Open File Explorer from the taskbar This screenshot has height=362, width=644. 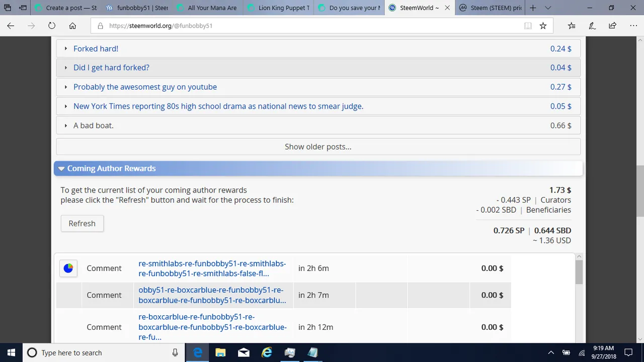220,352
